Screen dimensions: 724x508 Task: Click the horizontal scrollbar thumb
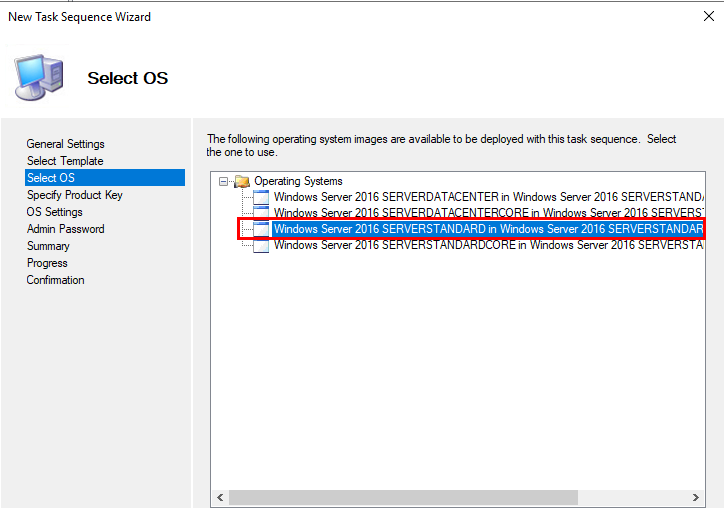click(x=403, y=497)
